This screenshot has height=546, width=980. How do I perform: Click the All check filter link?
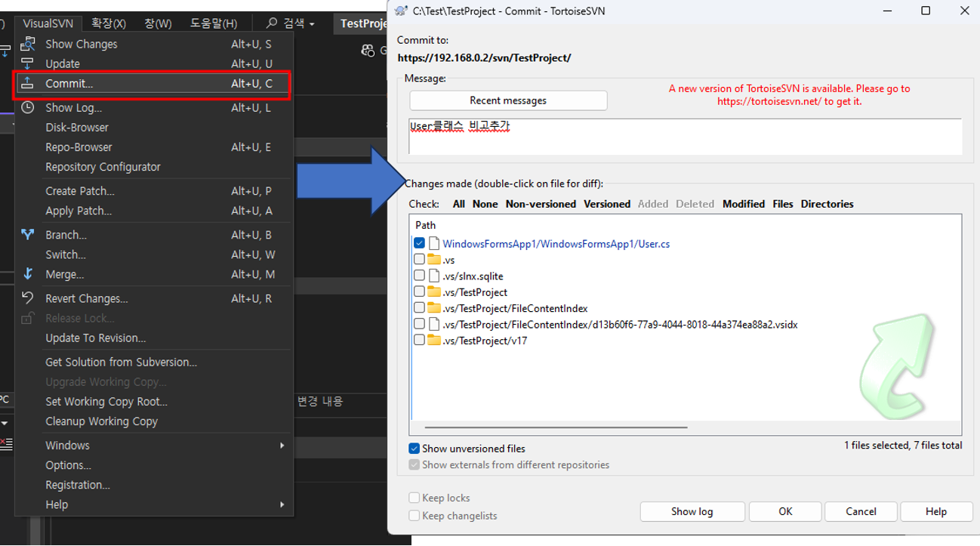coord(459,204)
